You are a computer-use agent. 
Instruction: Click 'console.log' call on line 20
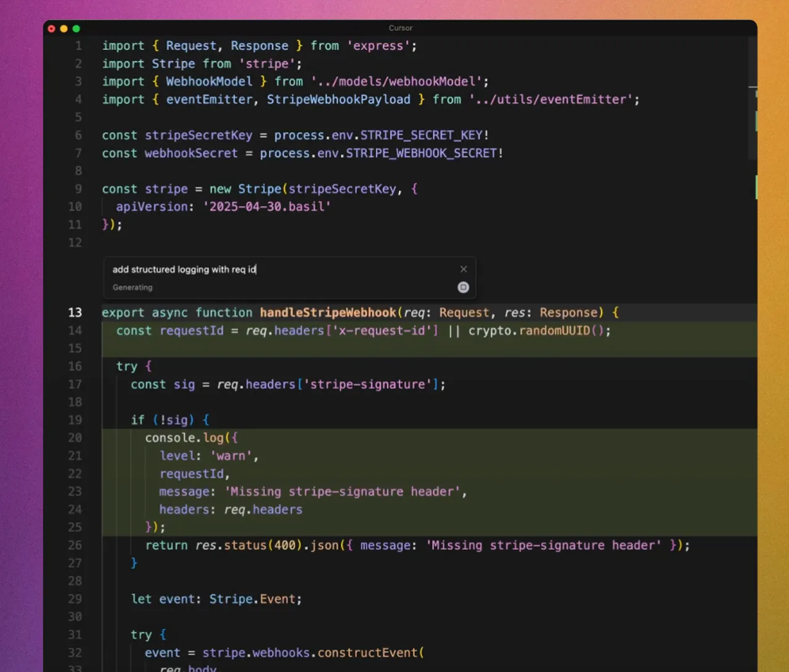click(x=184, y=438)
